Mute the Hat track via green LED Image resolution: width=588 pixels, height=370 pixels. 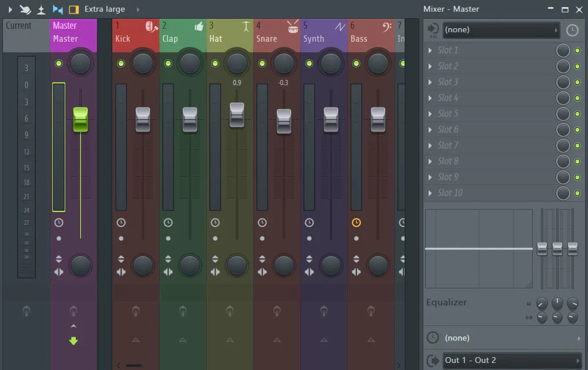click(215, 63)
